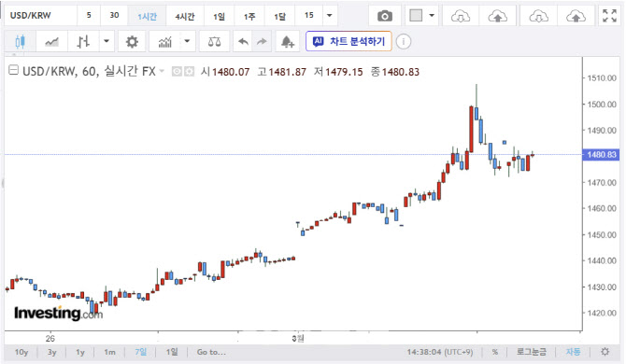626x364 pixels.
Task: Select the bar chart style icon
Action: [83, 41]
